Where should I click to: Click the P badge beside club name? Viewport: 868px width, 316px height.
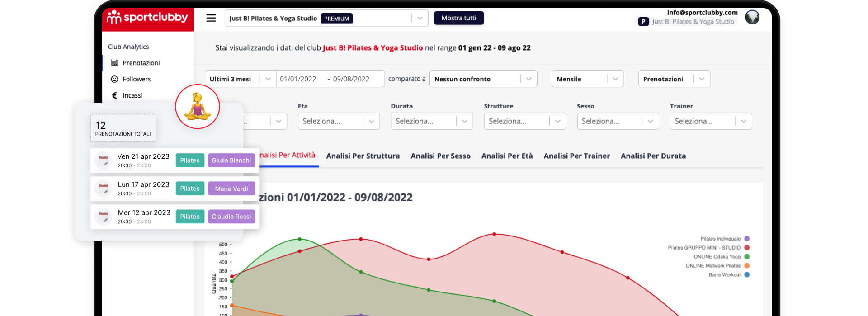pyautogui.click(x=643, y=22)
